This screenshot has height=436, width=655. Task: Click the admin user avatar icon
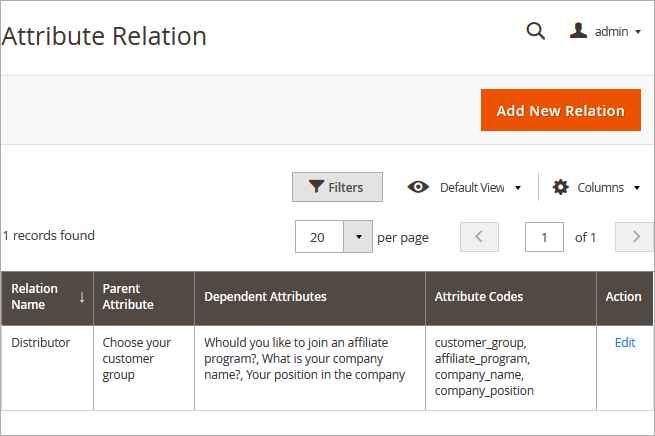[x=578, y=31]
